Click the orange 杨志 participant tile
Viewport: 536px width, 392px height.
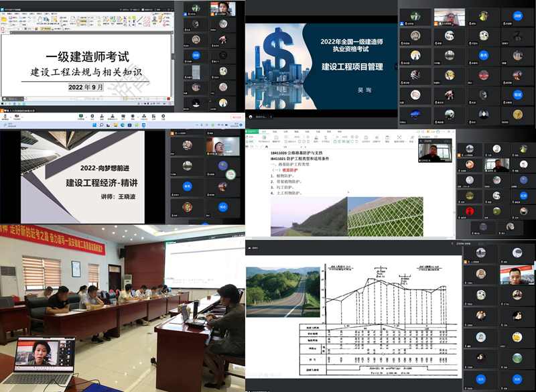(x=222, y=208)
